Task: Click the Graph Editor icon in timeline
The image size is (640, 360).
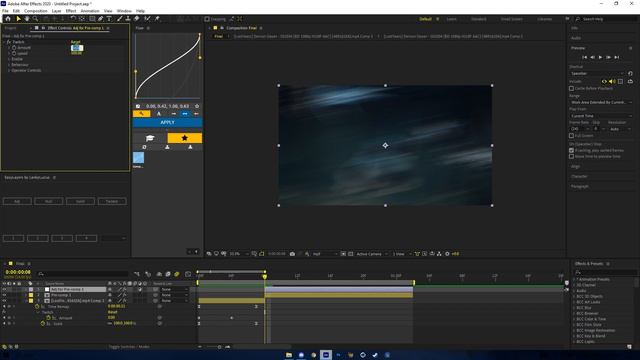Action: coord(188,274)
